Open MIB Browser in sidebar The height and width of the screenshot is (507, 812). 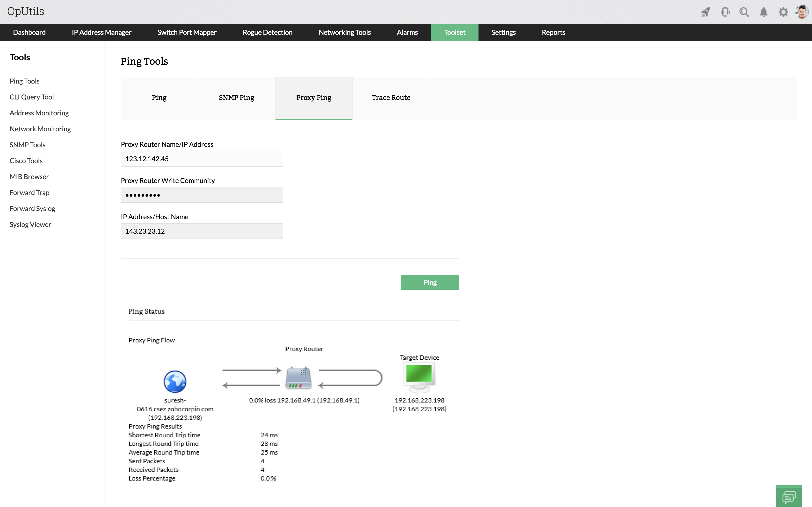pyautogui.click(x=29, y=177)
